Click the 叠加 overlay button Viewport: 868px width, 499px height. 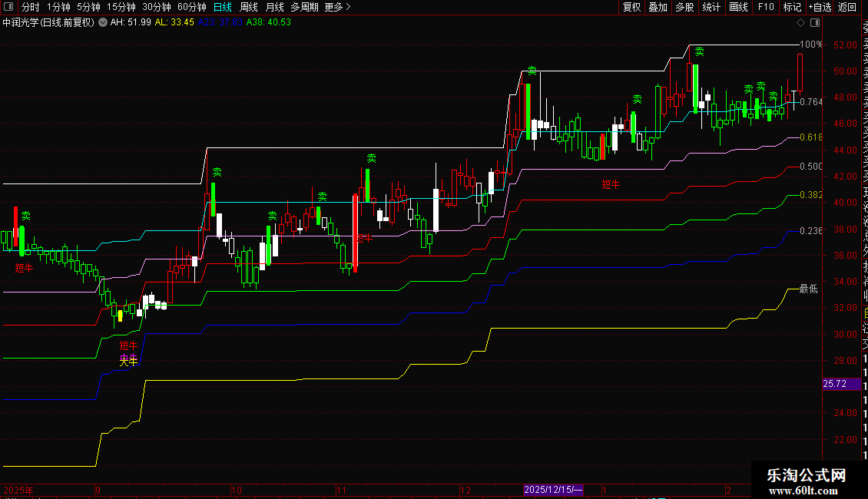click(658, 7)
